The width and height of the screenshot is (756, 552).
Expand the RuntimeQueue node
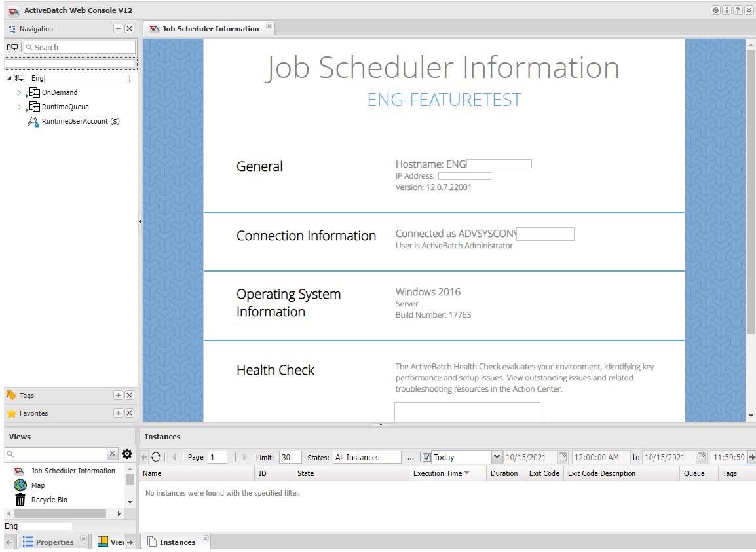pyautogui.click(x=19, y=107)
